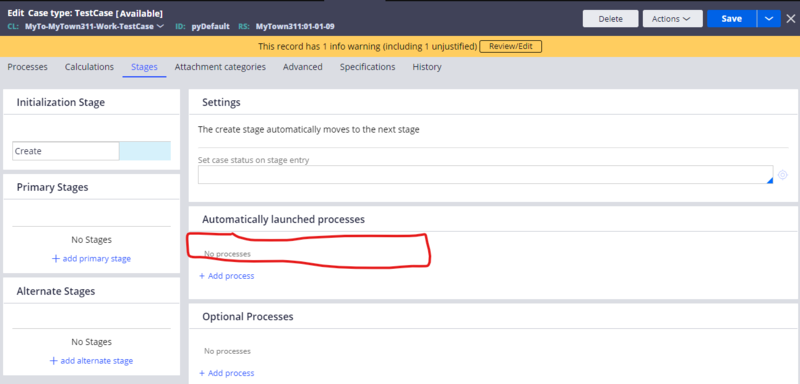Click the MyTown311:01-01-09 ruleset text
Viewport: 800px width, 384px height.
tap(295, 27)
